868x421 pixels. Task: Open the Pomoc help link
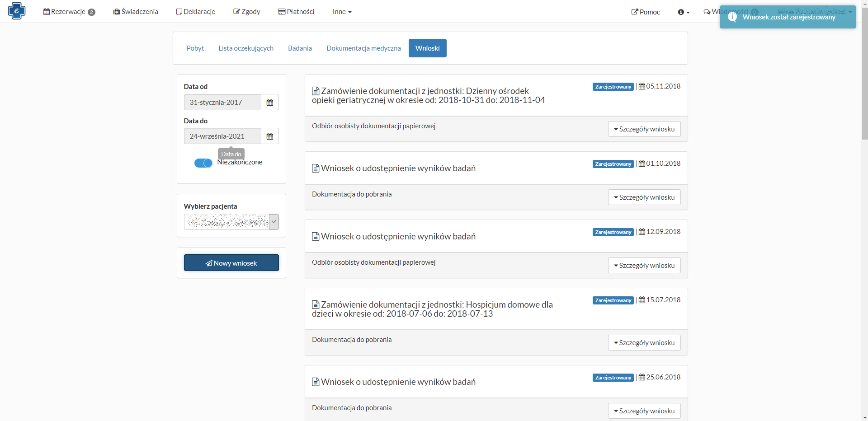pos(646,12)
